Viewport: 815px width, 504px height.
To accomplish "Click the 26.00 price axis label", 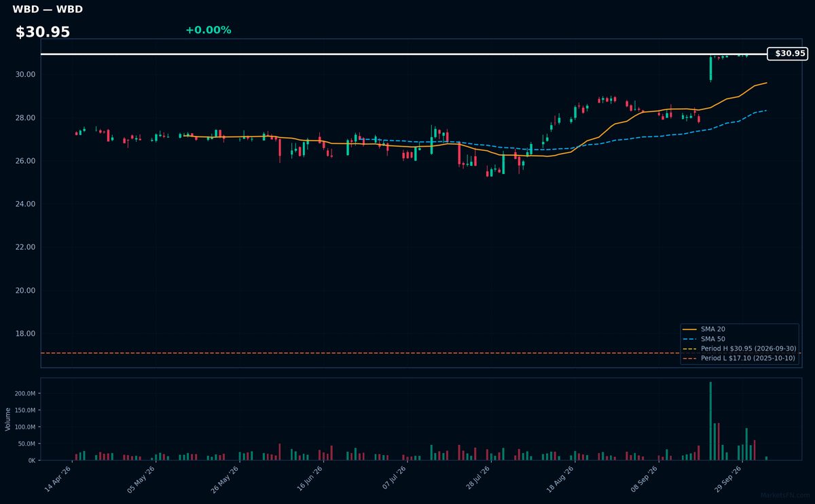I will 26,161.
